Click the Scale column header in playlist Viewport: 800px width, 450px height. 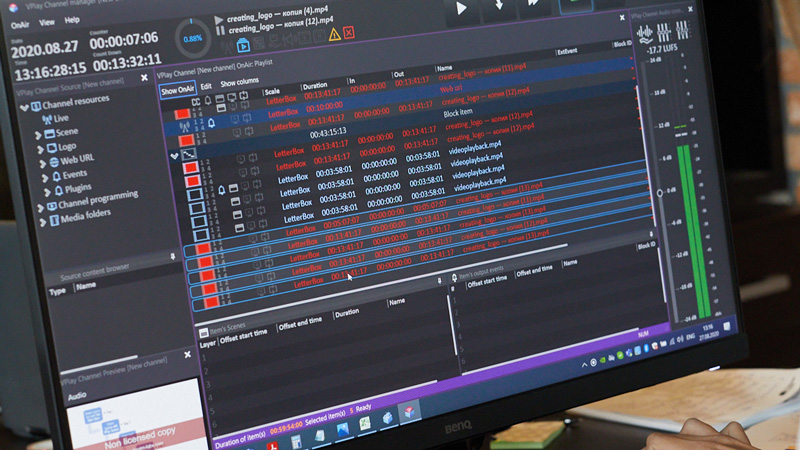(x=272, y=92)
